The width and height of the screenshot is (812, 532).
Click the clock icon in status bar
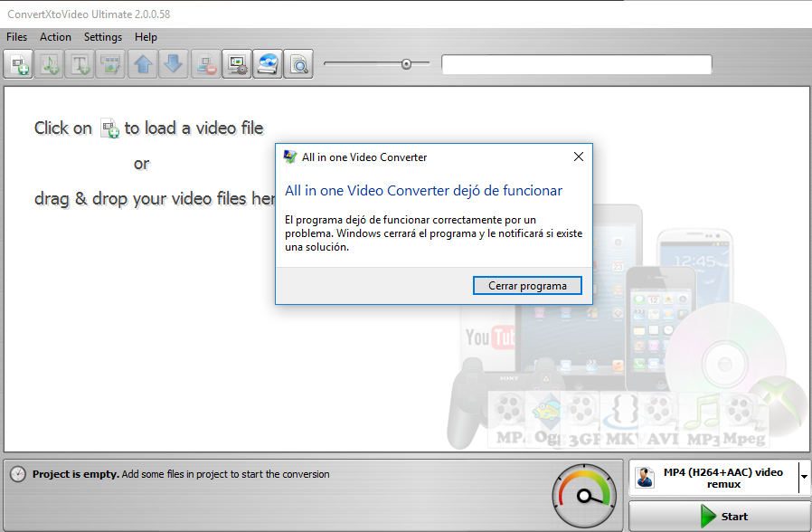(17, 474)
